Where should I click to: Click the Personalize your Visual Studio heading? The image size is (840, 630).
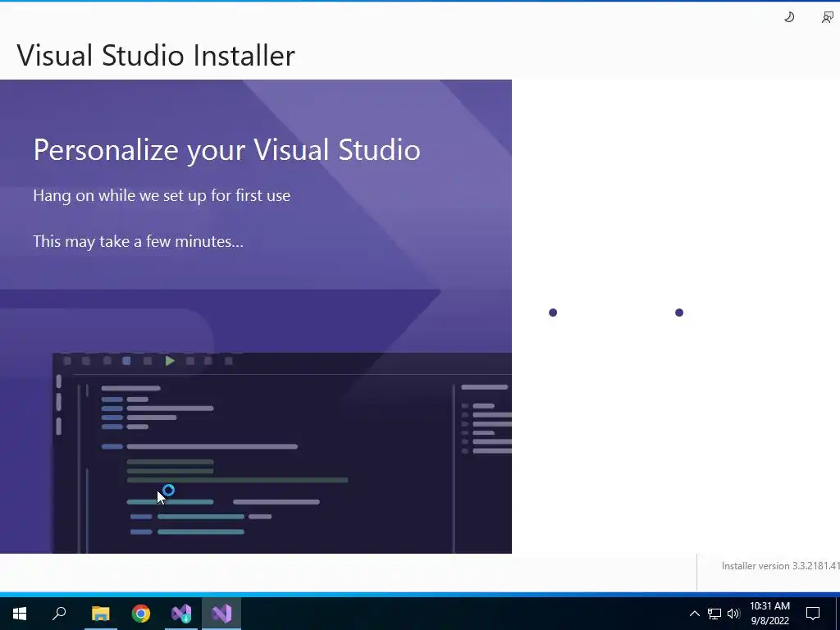226,151
